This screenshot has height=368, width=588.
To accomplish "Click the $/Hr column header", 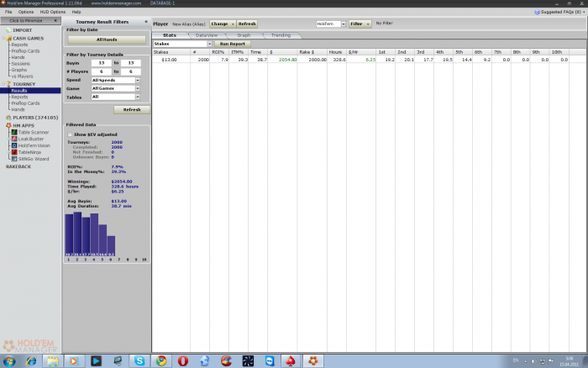I will 361,52.
